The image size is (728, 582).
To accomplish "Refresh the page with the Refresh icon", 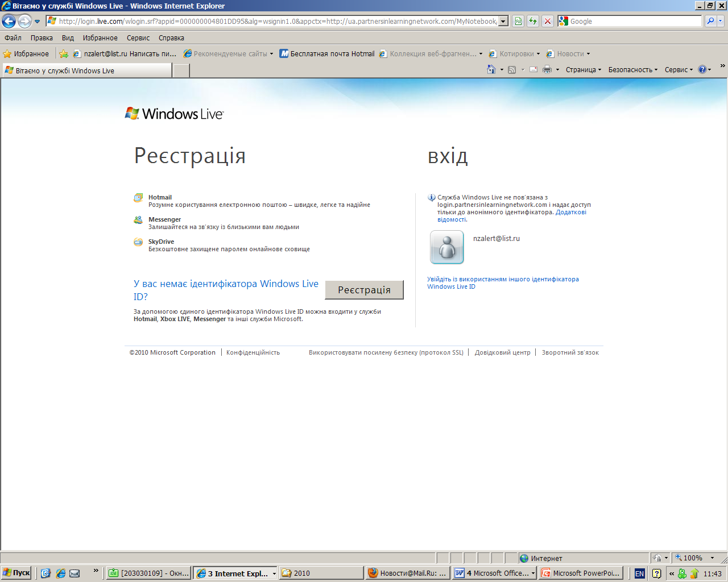I will click(533, 21).
